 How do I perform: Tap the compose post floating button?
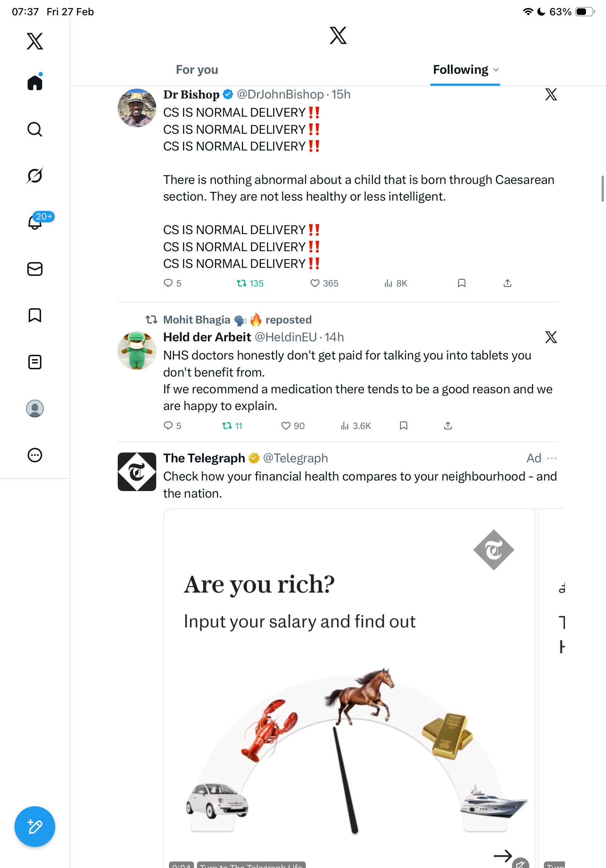[35, 827]
